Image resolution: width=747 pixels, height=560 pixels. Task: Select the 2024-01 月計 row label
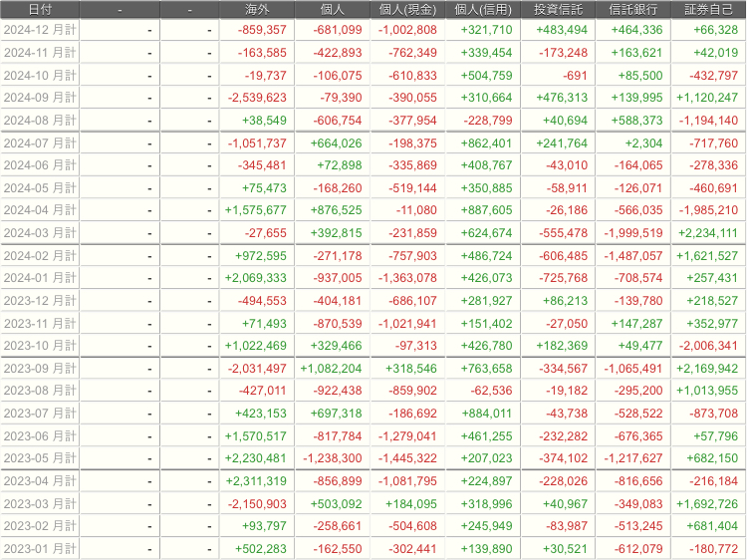[40, 277]
